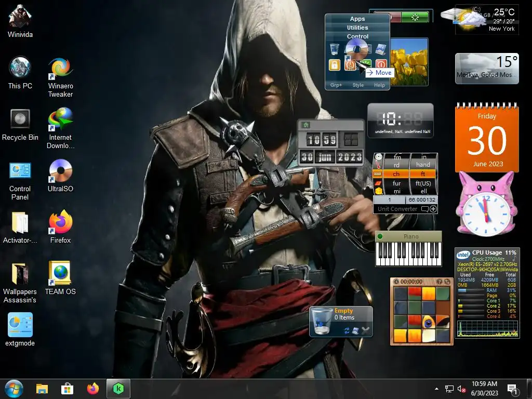Expand the Control section in launcher gadget
Viewport: 532px width, 399px height.
pos(357,36)
